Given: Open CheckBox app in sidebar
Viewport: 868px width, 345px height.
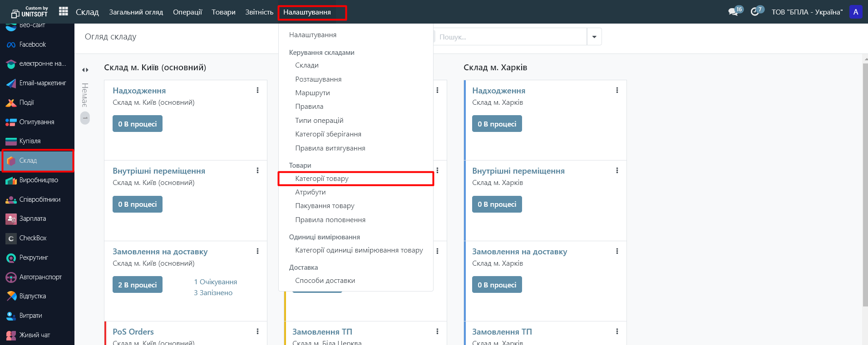Looking at the screenshot, I should click(33, 238).
